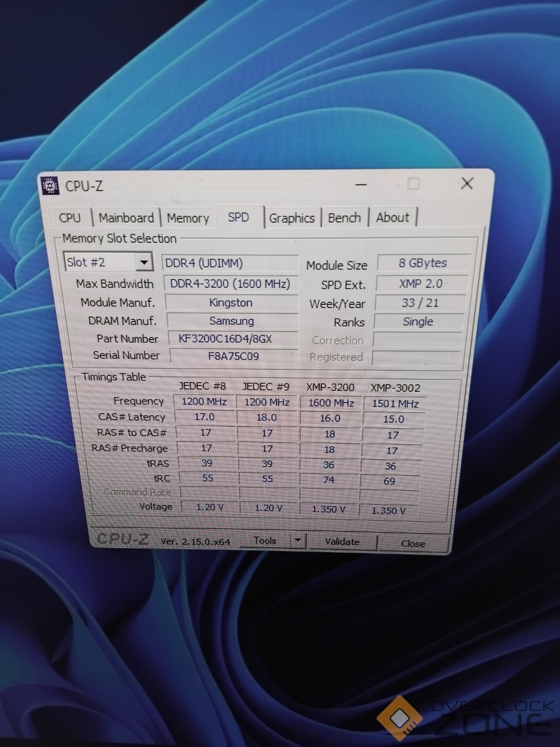The image size is (560, 747).
Task: Click the 69 tRC cell
Action: [389, 481]
